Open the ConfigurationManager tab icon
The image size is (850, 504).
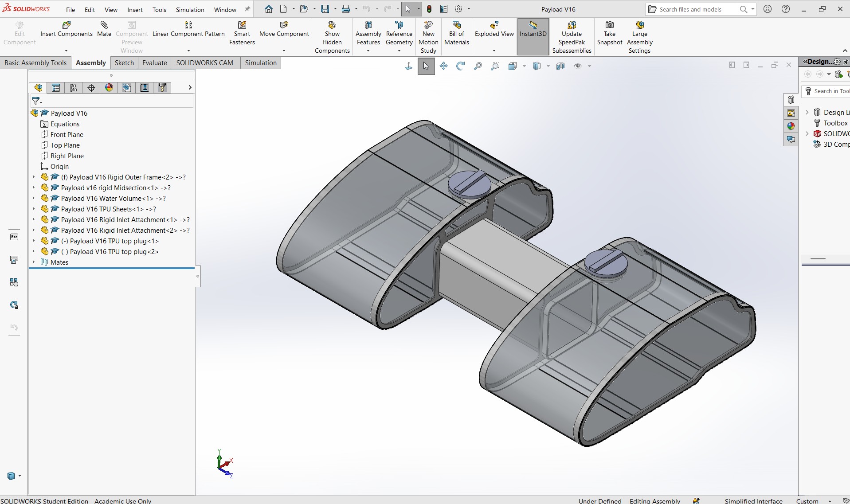click(x=74, y=88)
